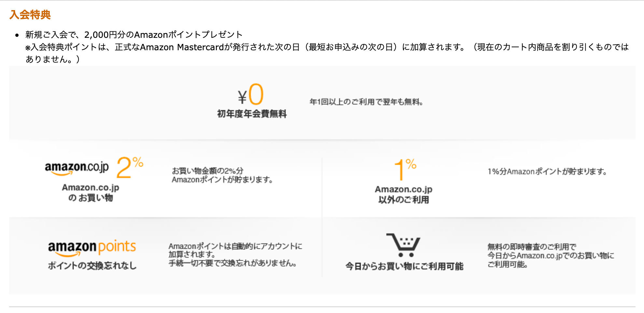Click the orange 2% graphic
644x313 pixels.
pyautogui.click(x=130, y=168)
